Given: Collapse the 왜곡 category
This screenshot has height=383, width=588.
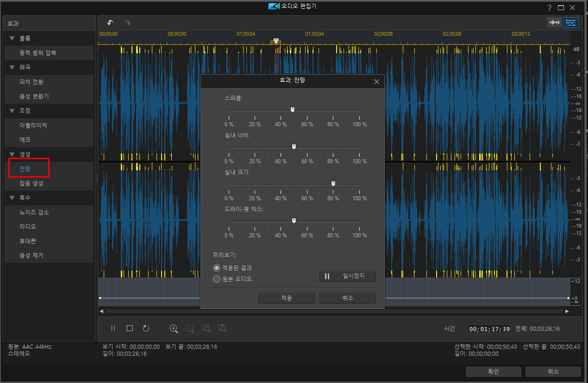Looking at the screenshot, I should pyautogui.click(x=12, y=68).
